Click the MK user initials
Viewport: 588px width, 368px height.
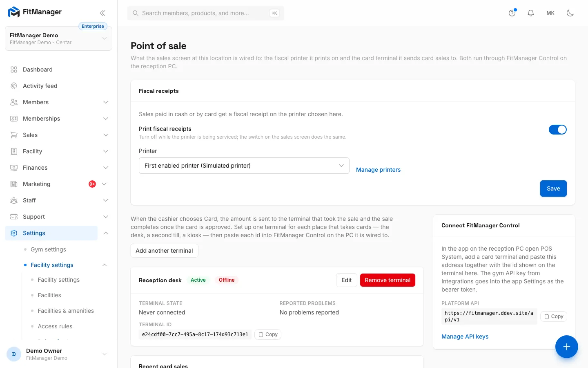pos(550,13)
